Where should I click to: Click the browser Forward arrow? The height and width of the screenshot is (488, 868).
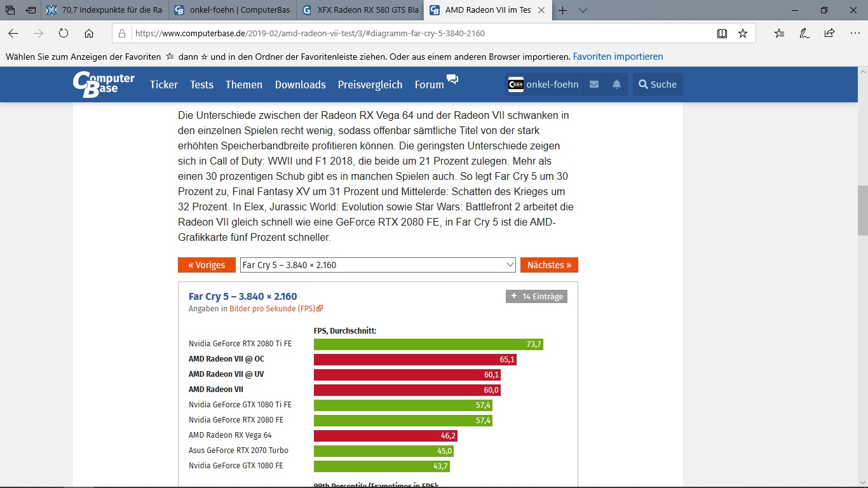(x=38, y=34)
